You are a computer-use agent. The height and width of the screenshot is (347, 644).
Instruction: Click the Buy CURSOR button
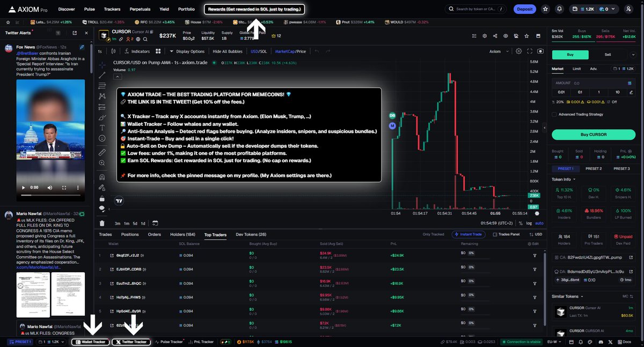tap(593, 134)
